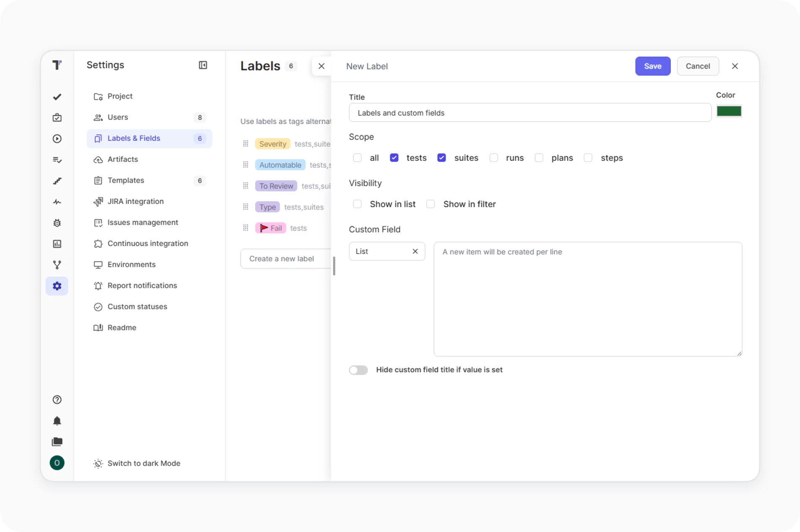The height and width of the screenshot is (532, 800).
Task: Click the Create a new label field
Action: 286,259
